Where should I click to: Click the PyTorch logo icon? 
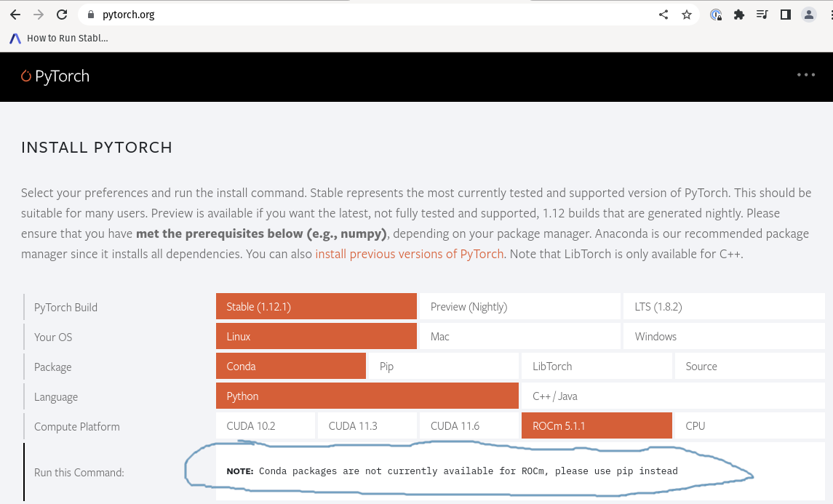coord(27,76)
